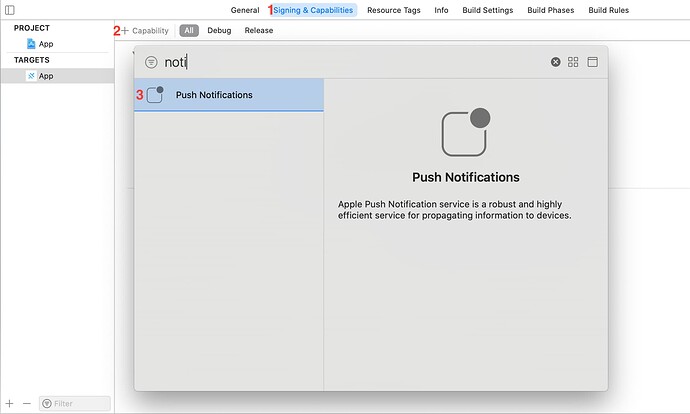Toggle the navigator sidebar panel icon
The image size is (690, 414).
coord(10,10)
